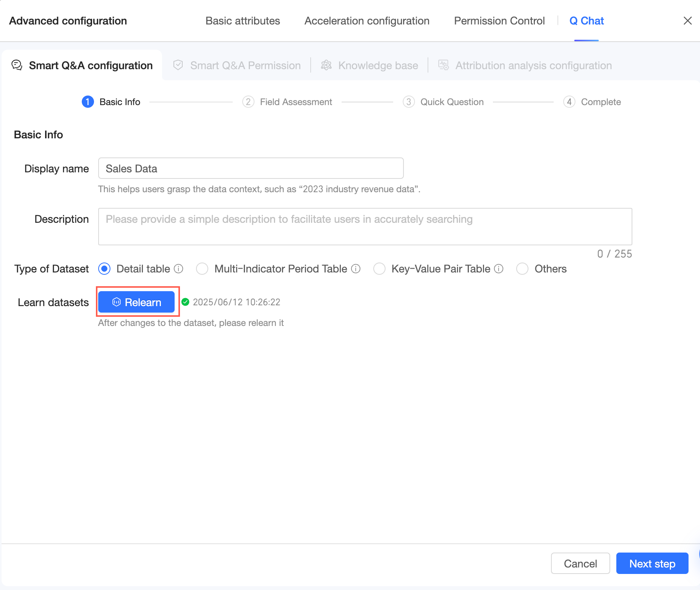Open the Permission Control tab
This screenshot has height=590, width=700.
(x=499, y=21)
